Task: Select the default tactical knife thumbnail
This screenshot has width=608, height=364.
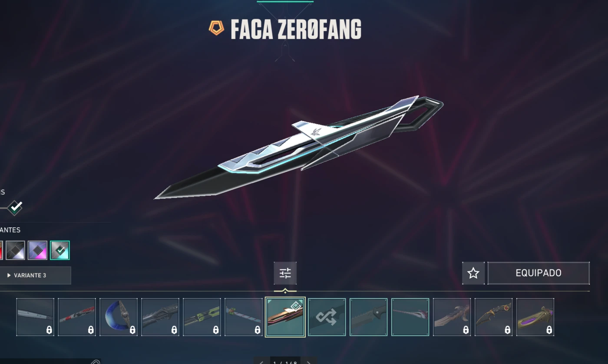Action: click(369, 317)
